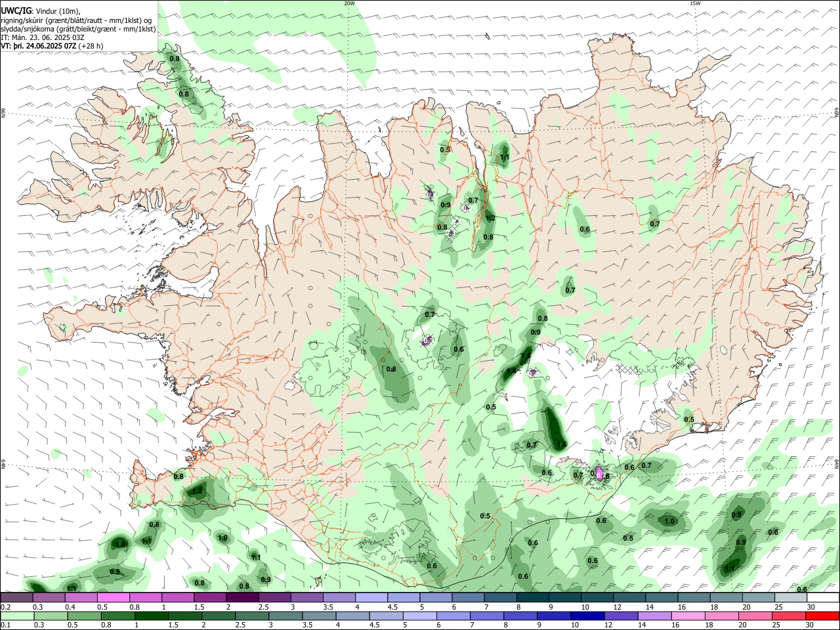Viewport: 840px width, 630px height.
Task: Click the '0.4' tick label in the legend
Action: click(x=70, y=607)
